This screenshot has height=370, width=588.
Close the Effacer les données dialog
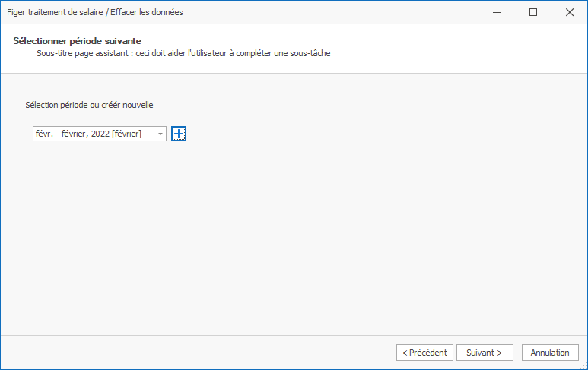(x=569, y=12)
